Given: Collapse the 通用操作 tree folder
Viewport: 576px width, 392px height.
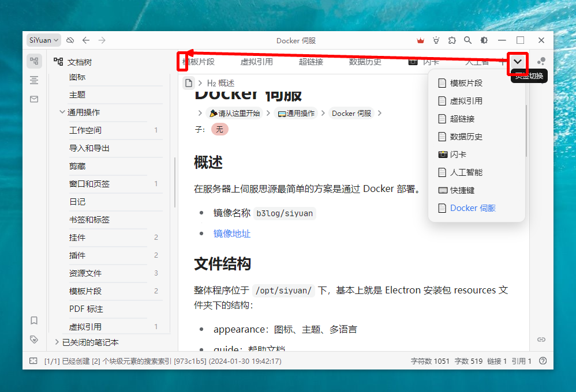Looking at the screenshot, I should click(x=62, y=112).
